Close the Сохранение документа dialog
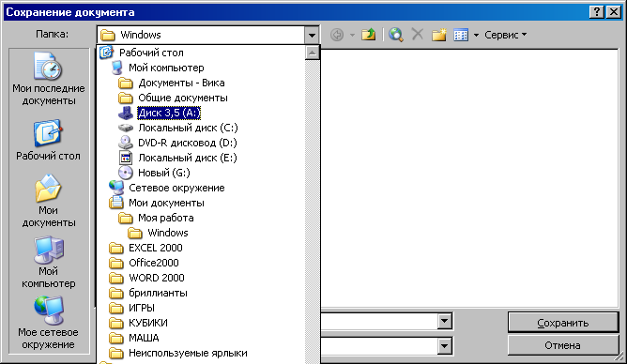Screen dimensions: 627x364 (614, 12)
